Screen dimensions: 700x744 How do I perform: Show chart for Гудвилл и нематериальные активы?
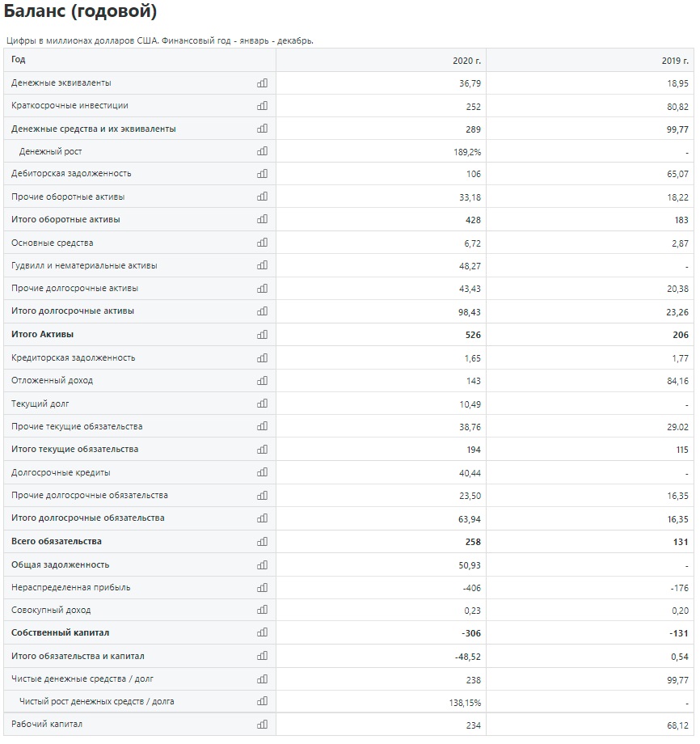coord(262,265)
